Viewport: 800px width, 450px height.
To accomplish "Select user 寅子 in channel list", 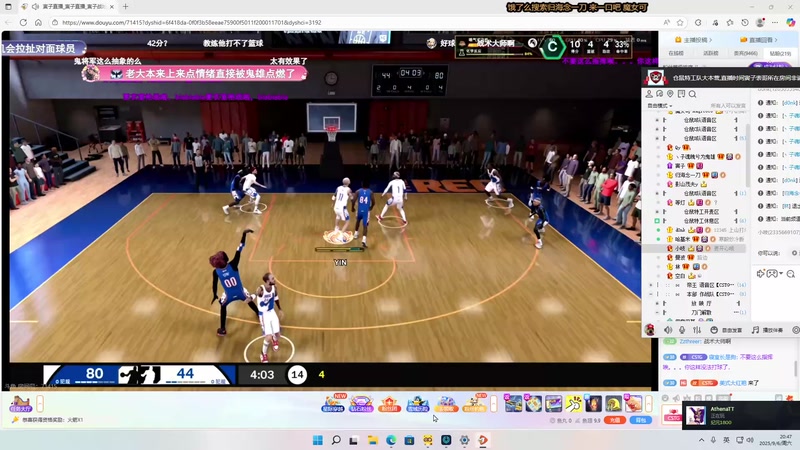I will click(x=680, y=166).
